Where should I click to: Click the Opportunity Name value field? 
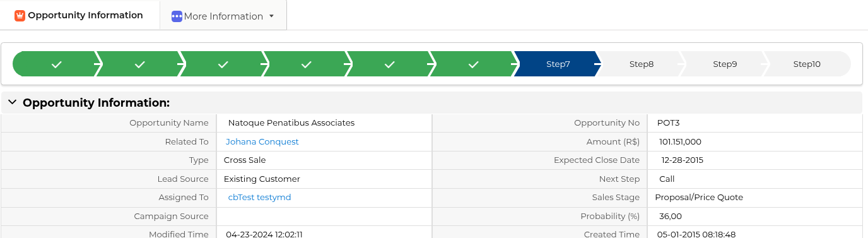324,123
